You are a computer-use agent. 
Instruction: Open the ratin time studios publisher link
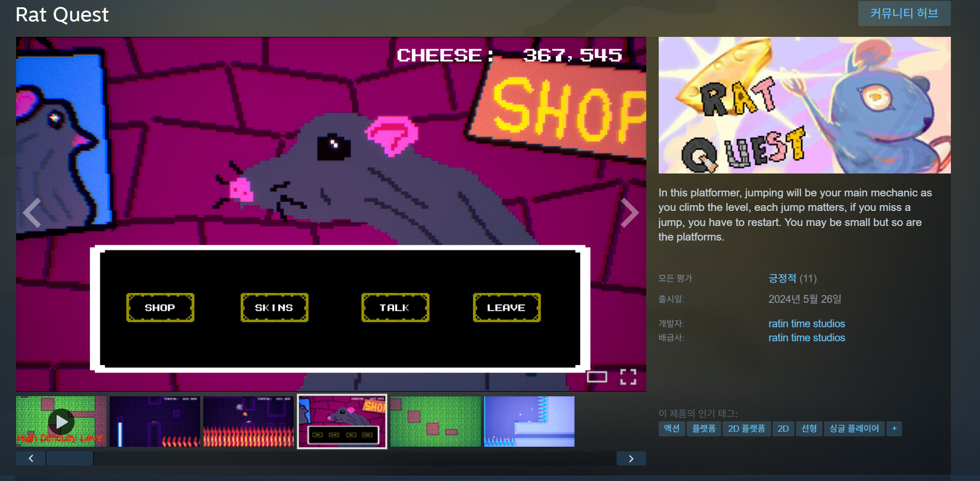click(806, 338)
